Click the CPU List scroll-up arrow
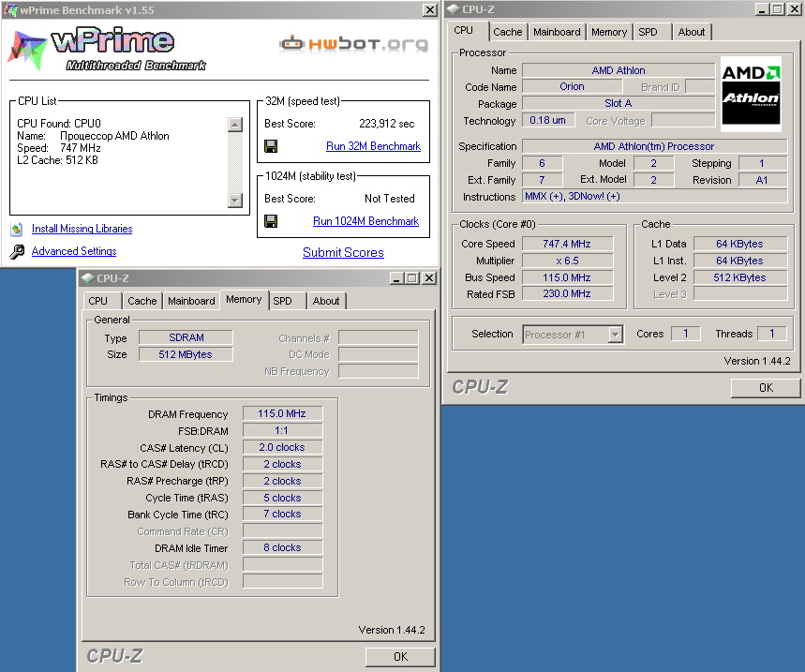This screenshot has width=805, height=672. tap(234, 125)
